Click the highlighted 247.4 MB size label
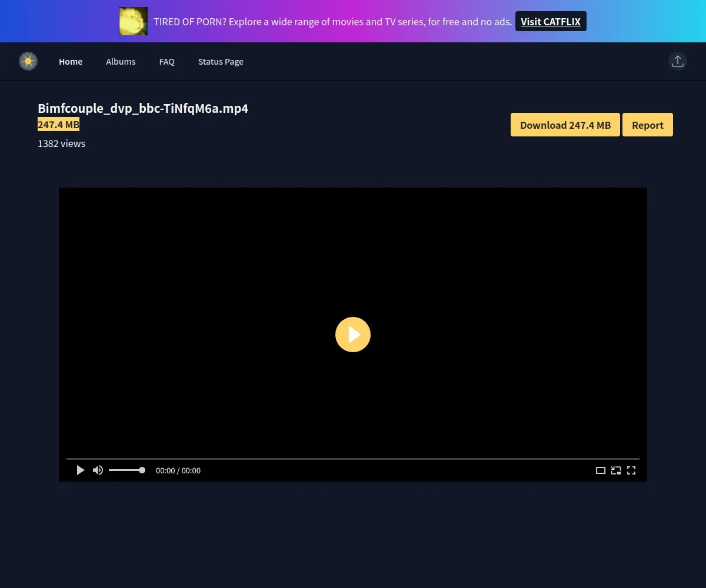Screen dimensions: 706x588 [x=58, y=125]
